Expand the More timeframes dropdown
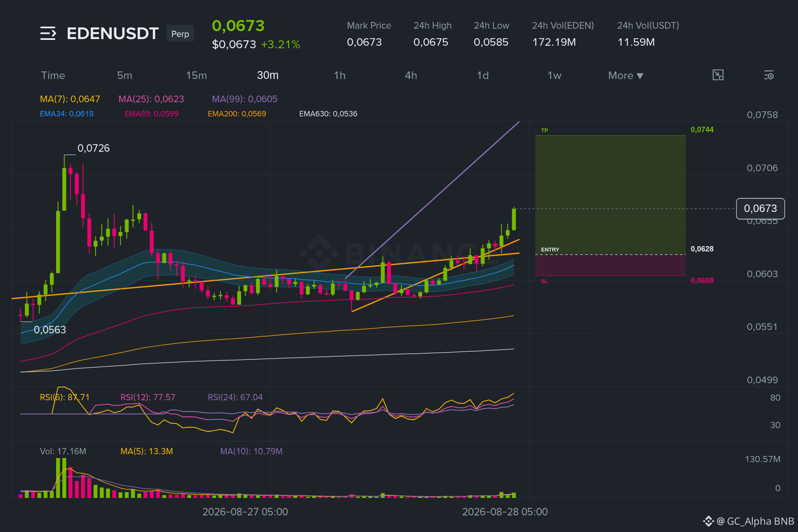 click(x=626, y=76)
